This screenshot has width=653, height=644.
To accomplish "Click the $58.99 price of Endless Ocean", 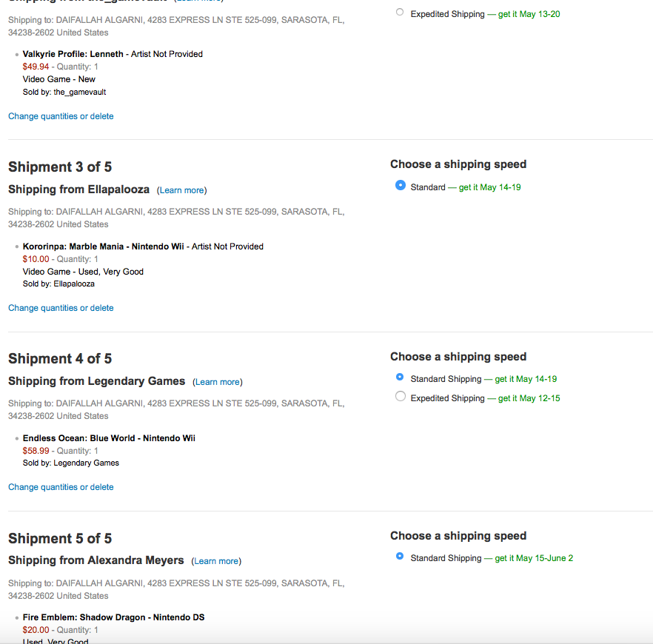I will (x=36, y=451).
